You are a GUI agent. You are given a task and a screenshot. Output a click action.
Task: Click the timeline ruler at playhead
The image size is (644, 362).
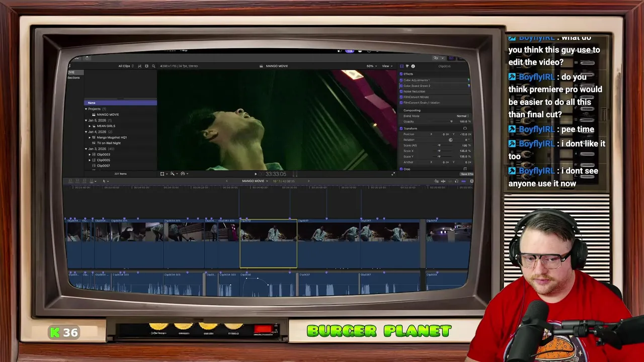[x=239, y=188]
